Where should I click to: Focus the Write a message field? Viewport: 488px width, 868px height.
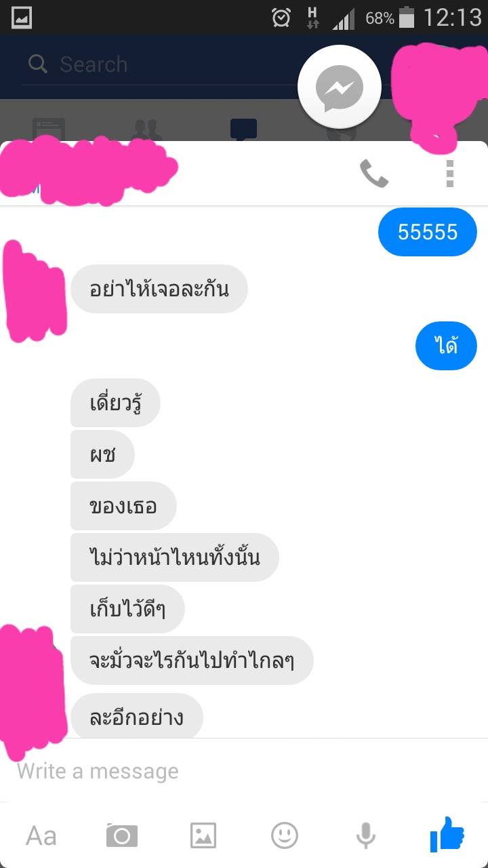point(244,771)
